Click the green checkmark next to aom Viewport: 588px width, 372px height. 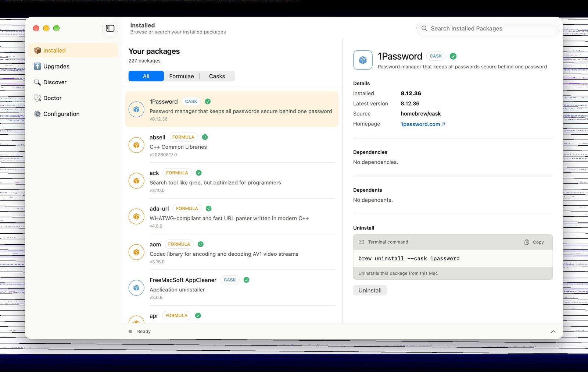201,244
